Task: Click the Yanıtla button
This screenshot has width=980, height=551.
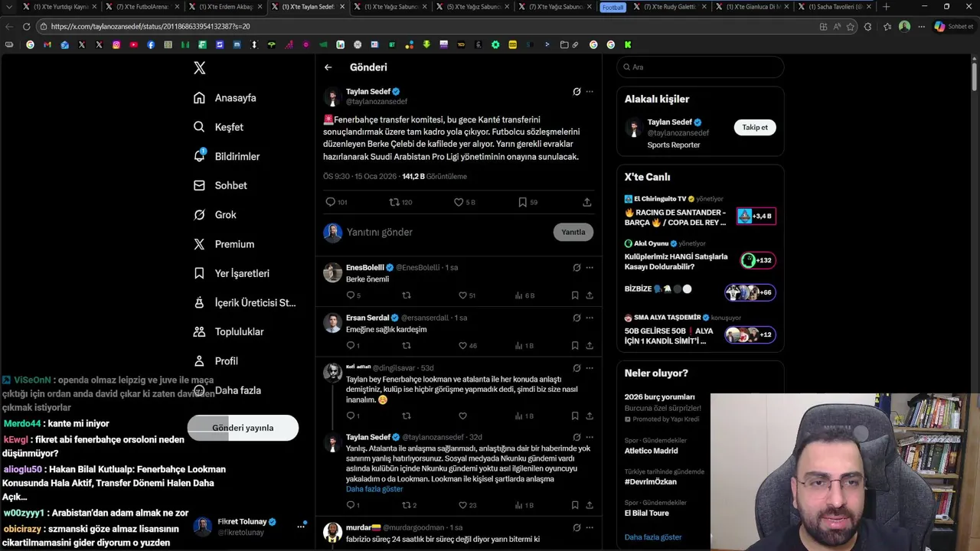Action: click(x=573, y=232)
